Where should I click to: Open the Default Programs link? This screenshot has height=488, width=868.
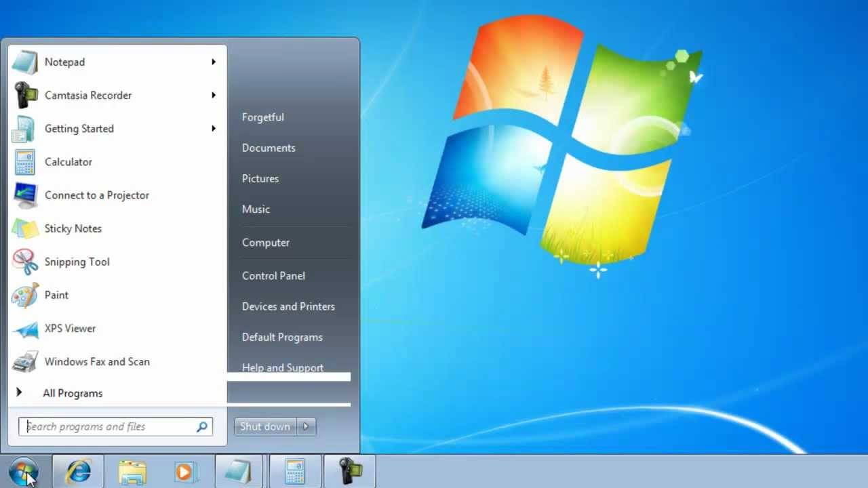coord(282,337)
